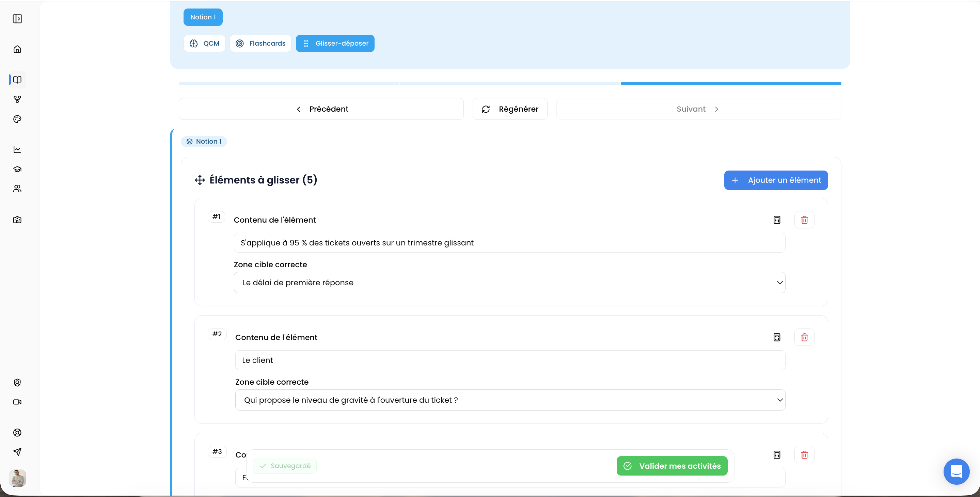Screen dimensions: 980x497
Task: Open the users group icon in sidebar
Action: click(x=17, y=189)
